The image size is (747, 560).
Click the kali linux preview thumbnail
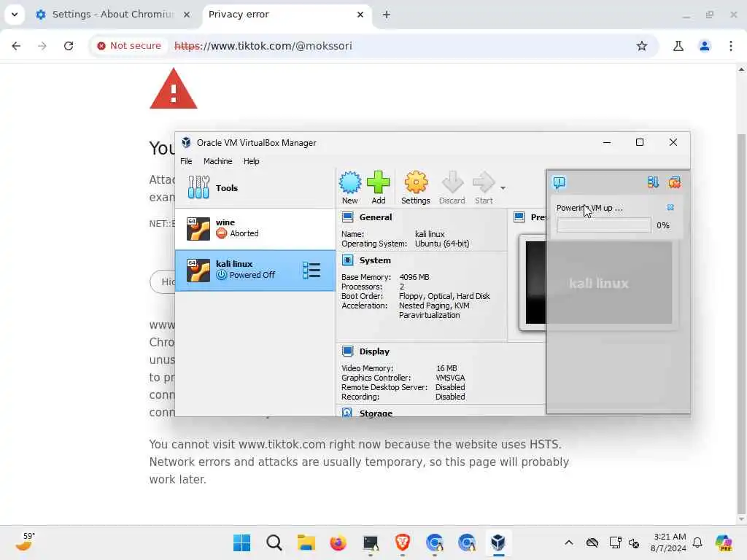(x=598, y=283)
